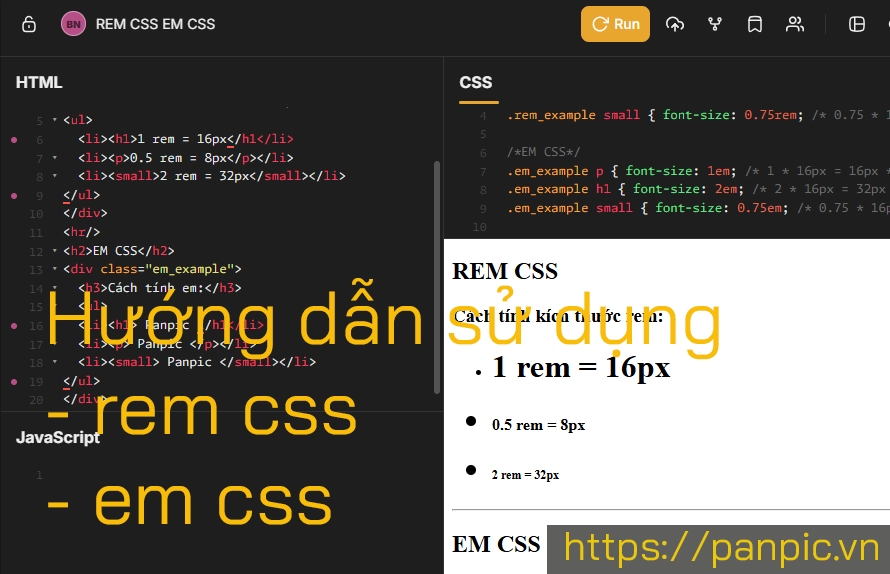This screenshot has height=574, width=890.
Task: Click the fiddle title REM CSS EM CSS
Action: (155, 24)
